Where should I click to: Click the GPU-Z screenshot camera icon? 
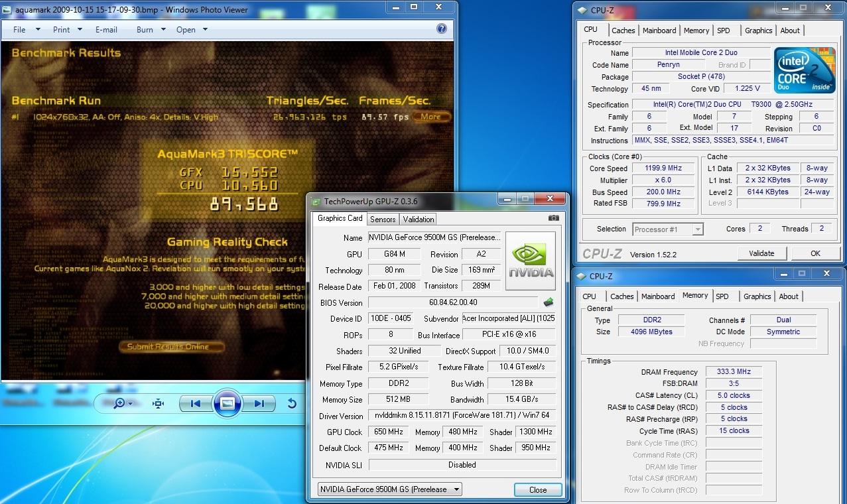point(553,218)
